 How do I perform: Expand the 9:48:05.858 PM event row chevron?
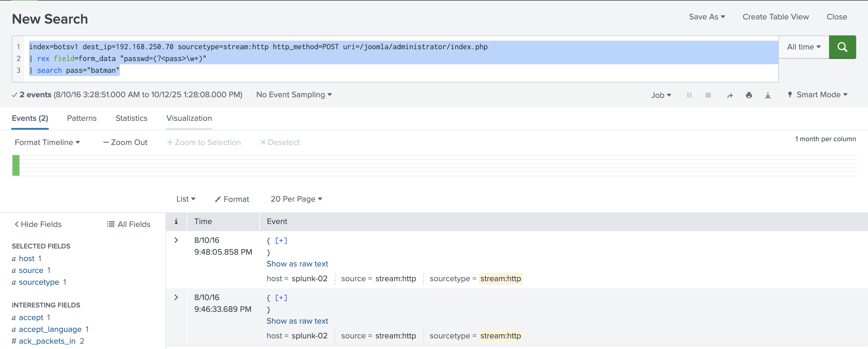[x=176, y=240]
